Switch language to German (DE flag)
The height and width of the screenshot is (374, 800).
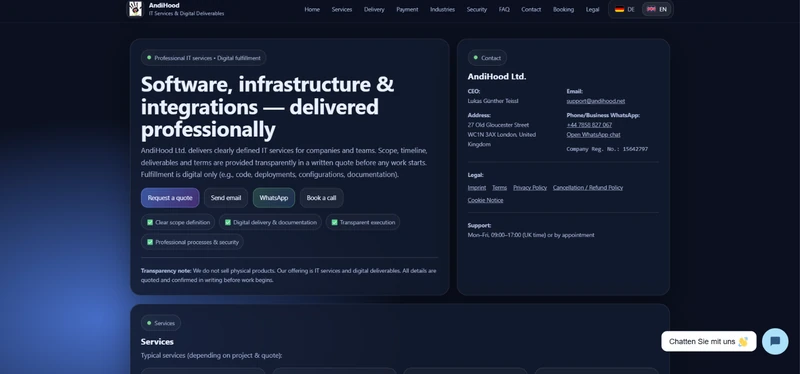coord(625,9)
